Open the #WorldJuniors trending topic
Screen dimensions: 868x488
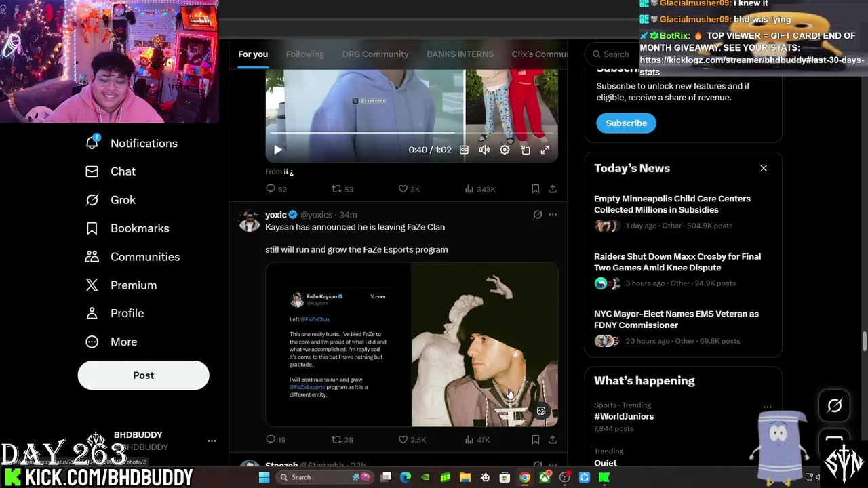[624, 416]
